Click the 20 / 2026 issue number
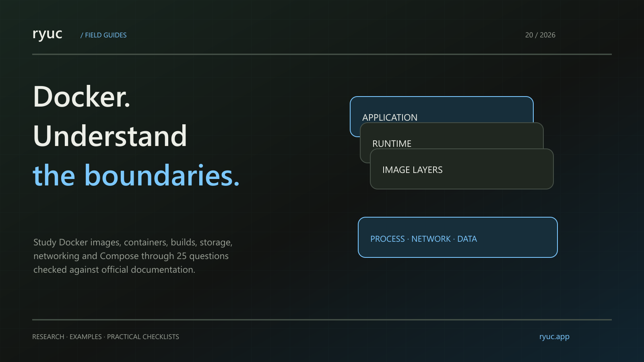 tap(540, 35)
